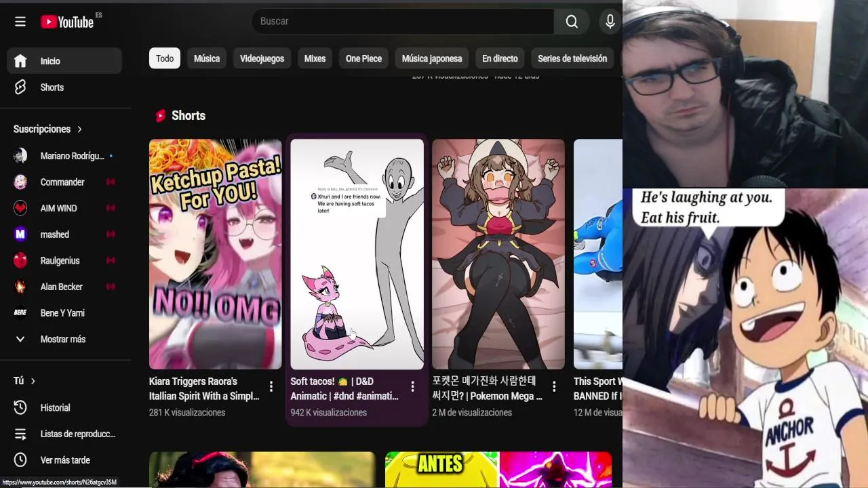The image size is (868, 488).
Task: Open Soft tacos D&D animatic thumbnail
Action: pos(357,254)
